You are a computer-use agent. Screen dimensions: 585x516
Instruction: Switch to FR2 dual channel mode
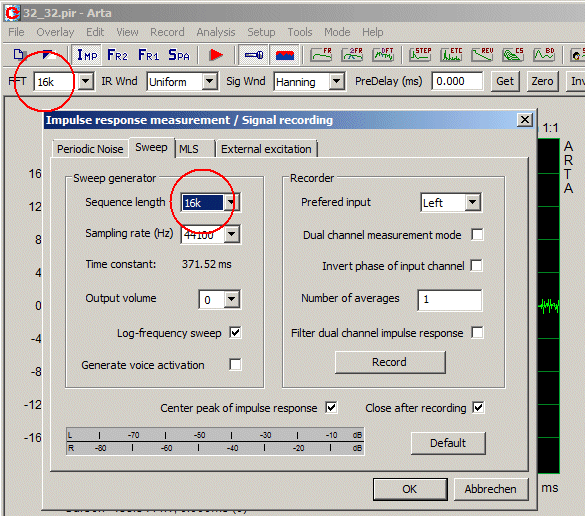(x=117, y=55)
